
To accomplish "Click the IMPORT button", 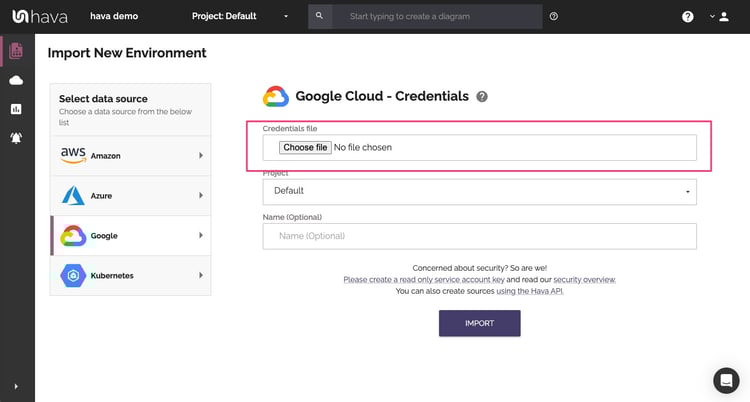I will point(479,323).
